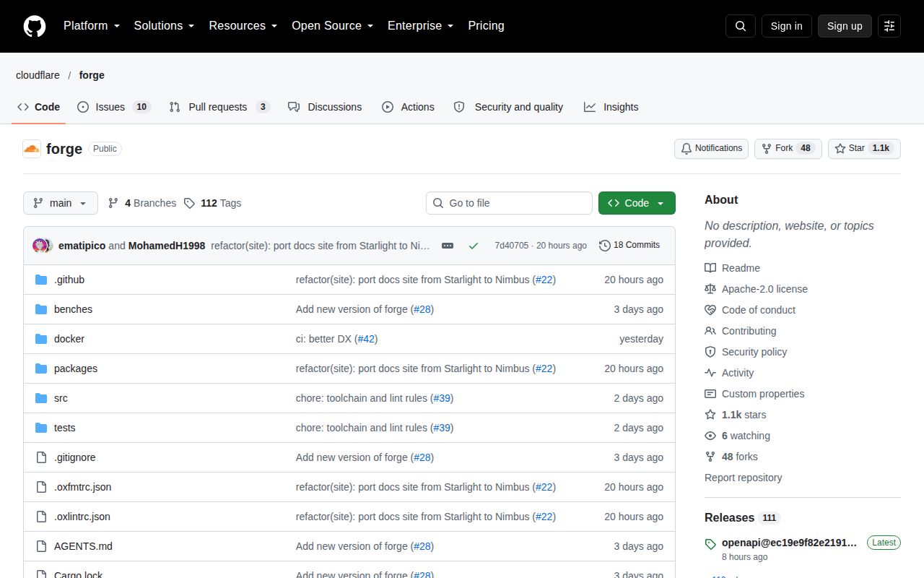Open the search magnifier button
This screenshot has height=578, width=924.
click(x=741, y=26)
